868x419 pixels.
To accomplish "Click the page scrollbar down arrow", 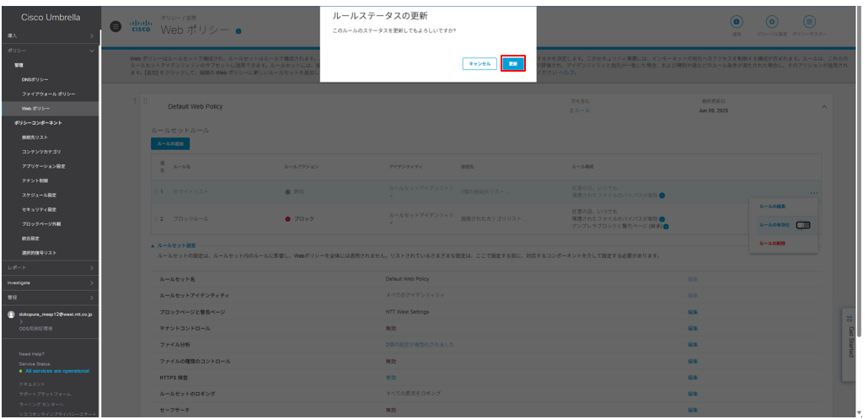I will point(859,413).
